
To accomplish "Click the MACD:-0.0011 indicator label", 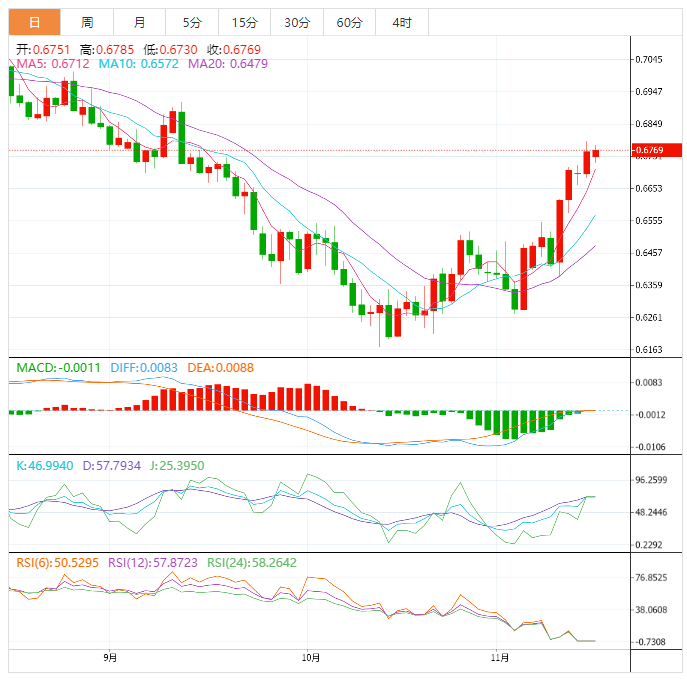I will tap(59, 368).
